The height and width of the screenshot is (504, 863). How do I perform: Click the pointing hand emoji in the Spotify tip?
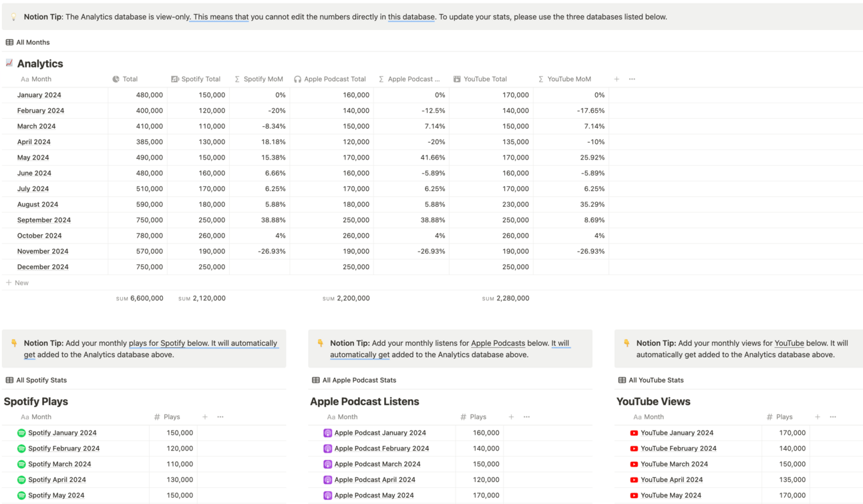tap(14, 343)
